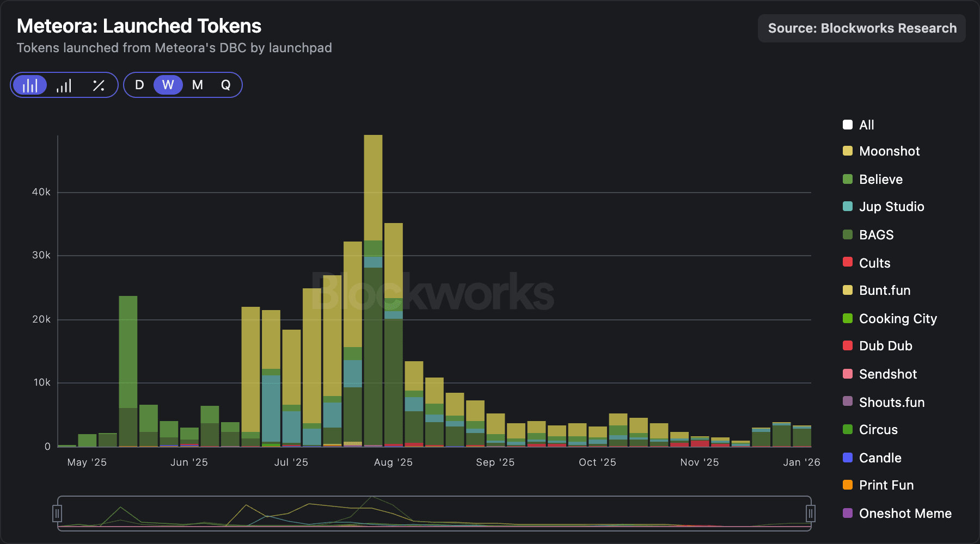
Task: Select the daily (D) interval
Action: (x=139, y=85)
